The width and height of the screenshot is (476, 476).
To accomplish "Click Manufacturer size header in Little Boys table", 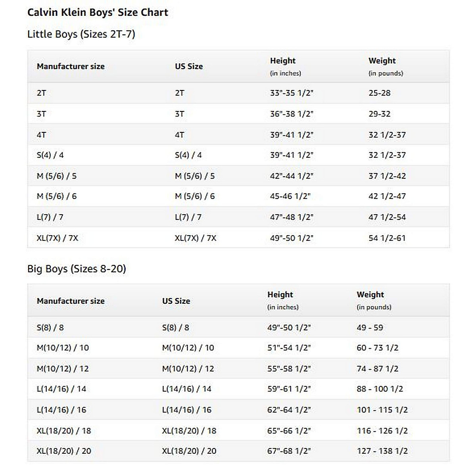I will tap(71, 66).
